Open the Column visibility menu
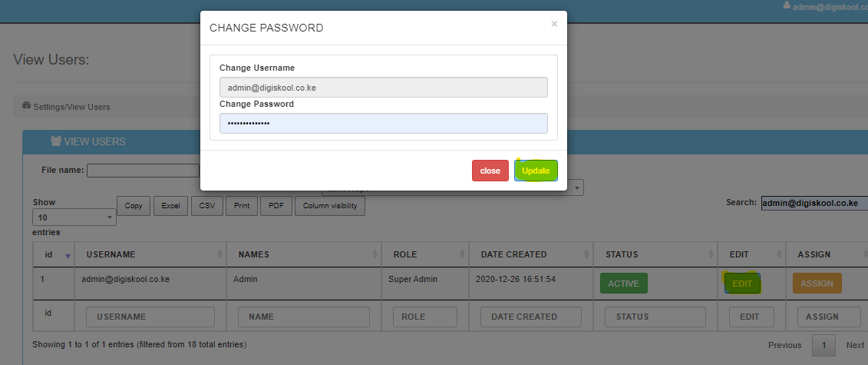The image size is (868, 365). click(x=330, y=206)
